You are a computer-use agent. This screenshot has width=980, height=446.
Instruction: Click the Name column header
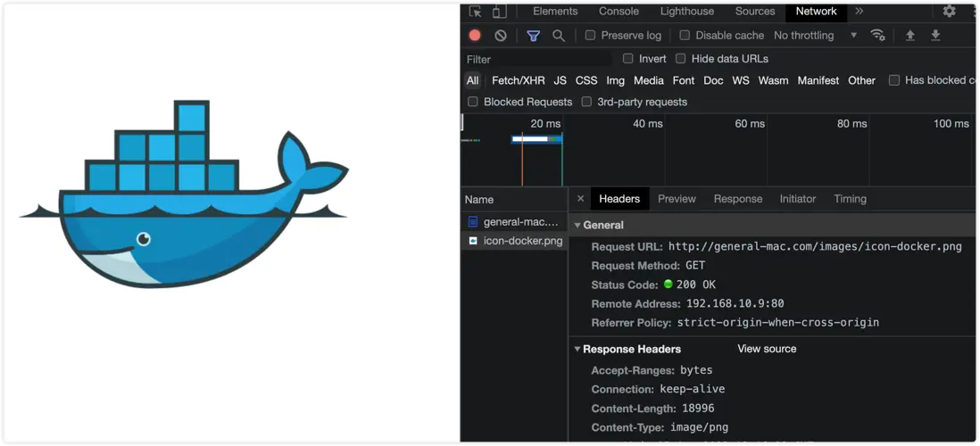tap(479, 199)
